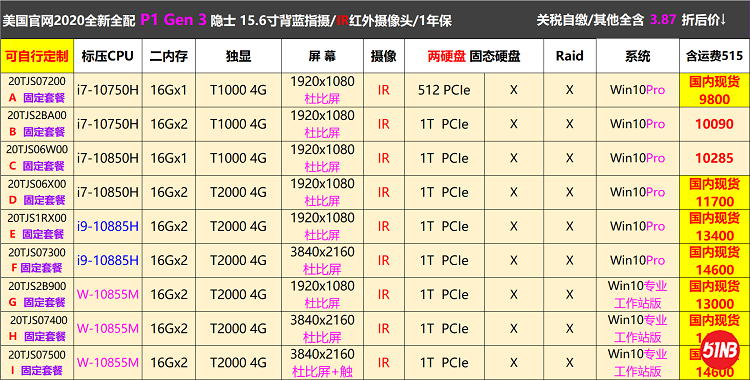Click the '屏 幕' column header

[x=322, y=56]
